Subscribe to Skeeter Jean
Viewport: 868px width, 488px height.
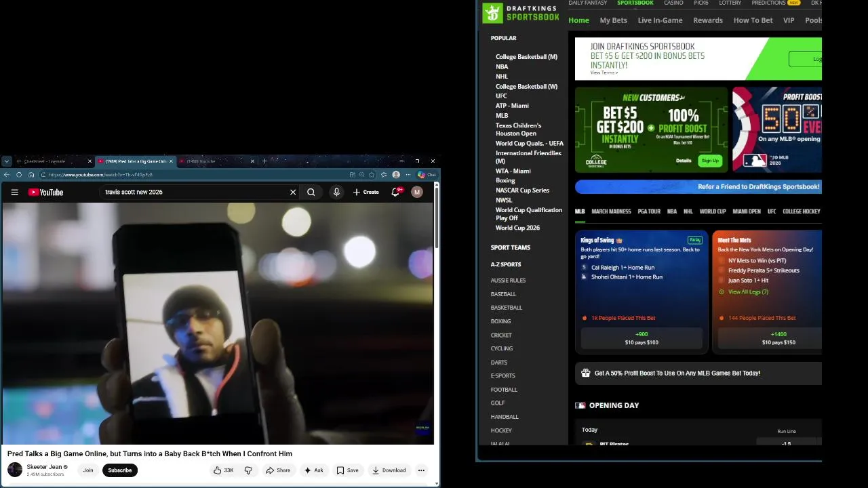pyautogui.click(x=120, y=470)
